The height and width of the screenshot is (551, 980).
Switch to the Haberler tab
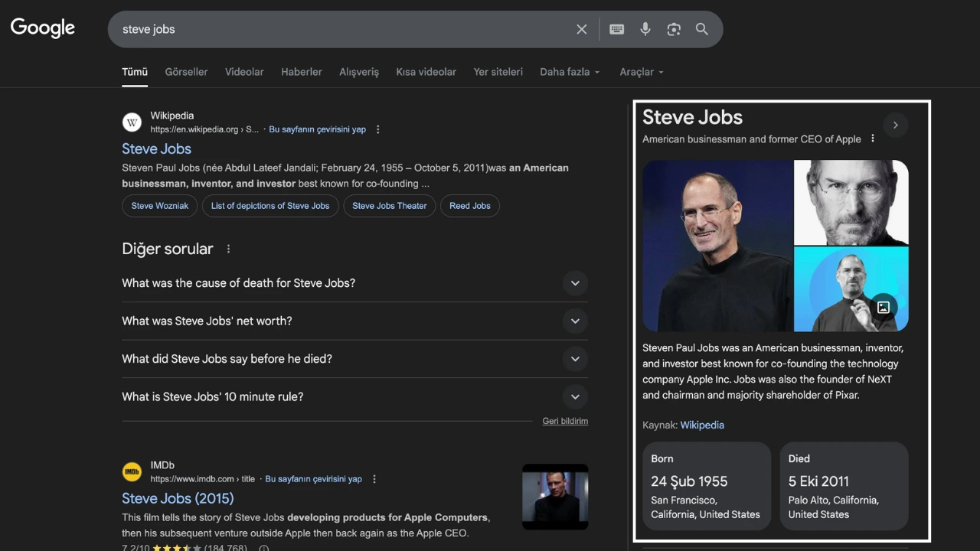[301, 71]
